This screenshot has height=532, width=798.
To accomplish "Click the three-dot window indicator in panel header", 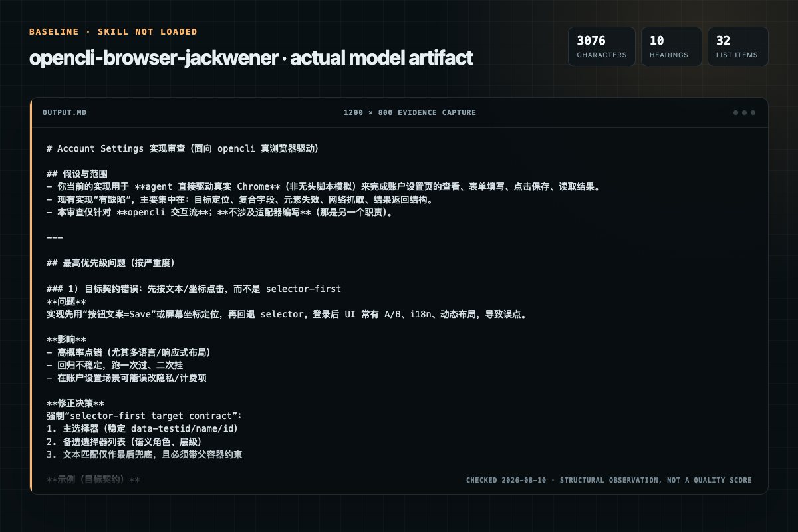I will click(x=744, y=112).
